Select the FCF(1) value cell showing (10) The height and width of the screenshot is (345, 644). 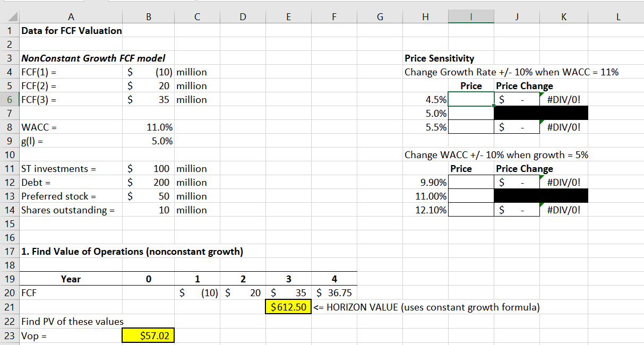[x=148, y=72]
